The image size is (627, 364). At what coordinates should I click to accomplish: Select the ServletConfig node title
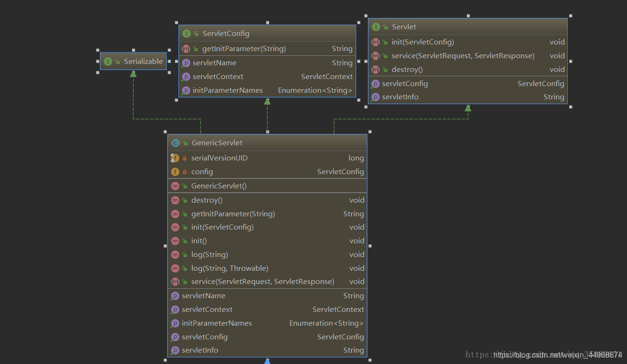pyautogui.click(x=226, y=34)
